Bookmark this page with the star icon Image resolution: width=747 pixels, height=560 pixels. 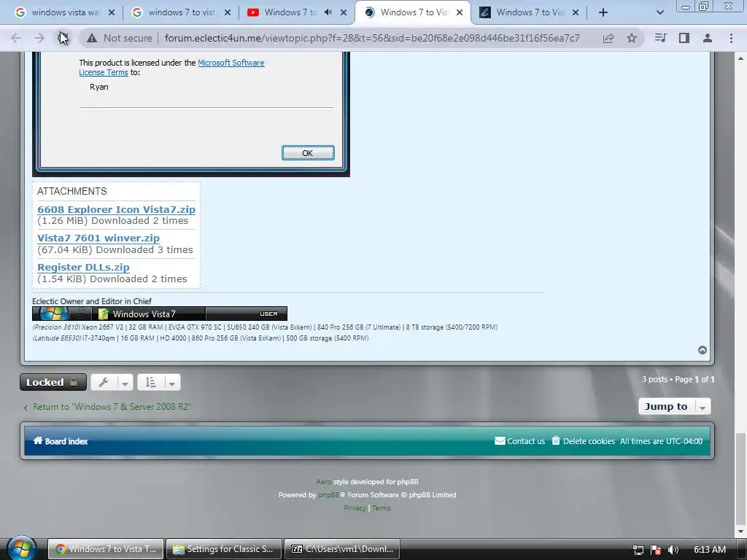pos(632,38)
